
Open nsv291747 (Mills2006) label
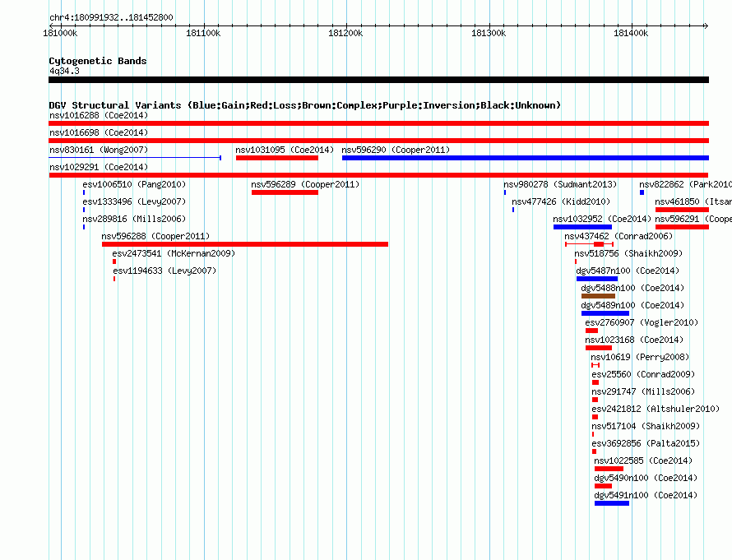pyautogui.click(x=643, y=391)
